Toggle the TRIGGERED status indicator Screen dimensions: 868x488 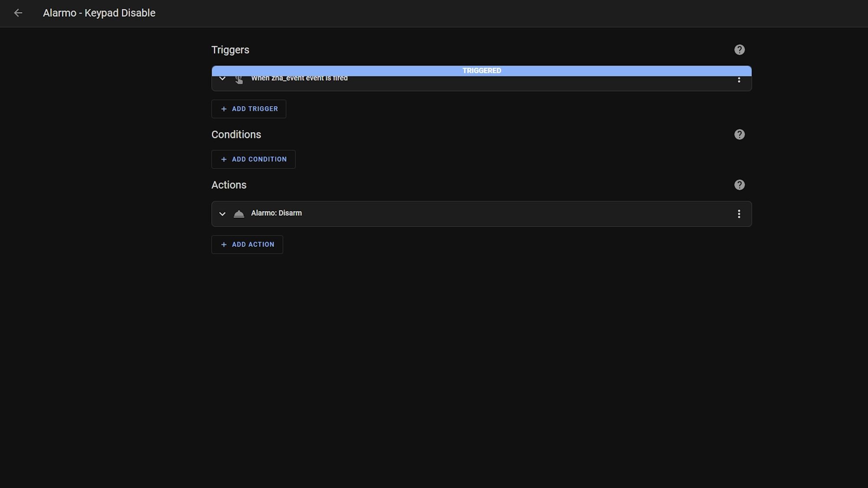point(482,70)
